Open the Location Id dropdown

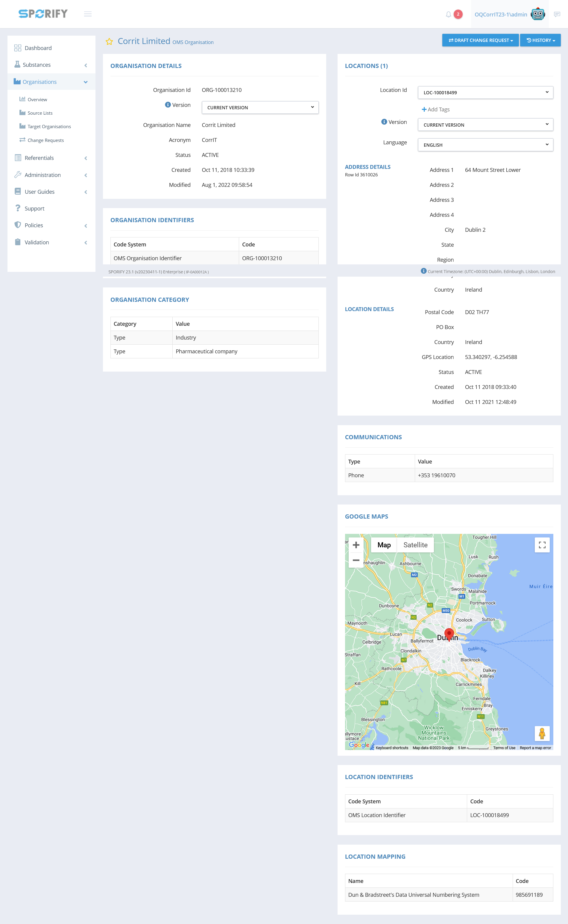click(485, 93)
